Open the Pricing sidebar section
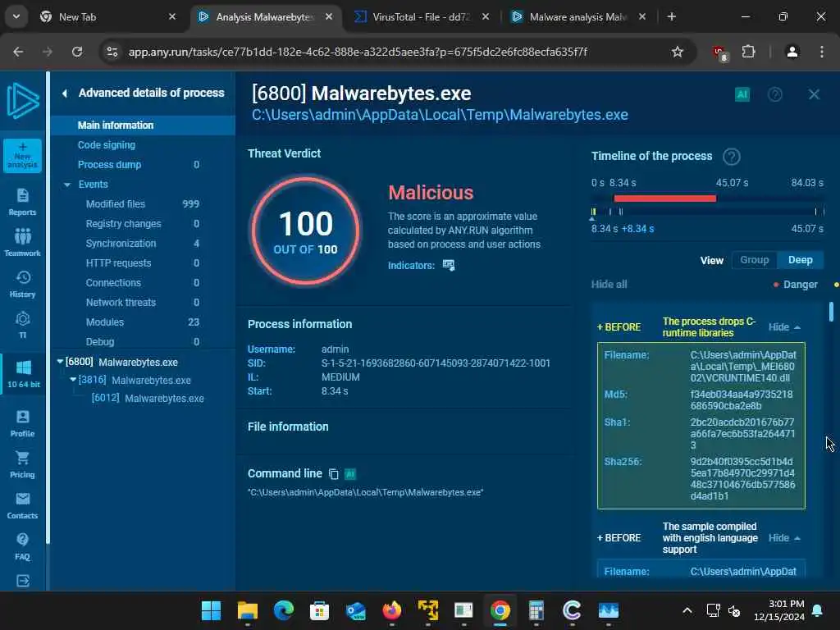 pyautogui.click(x=22, y=464)
